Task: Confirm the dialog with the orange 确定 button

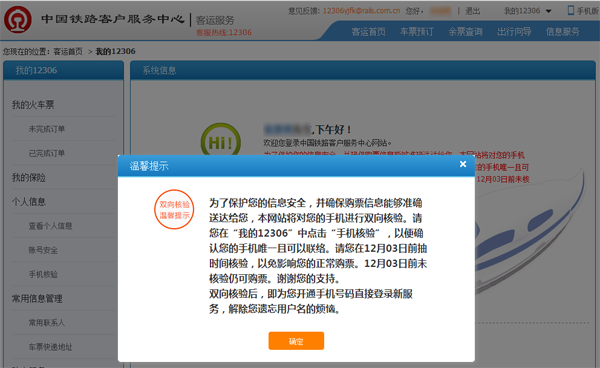Action: click(296, 341)
